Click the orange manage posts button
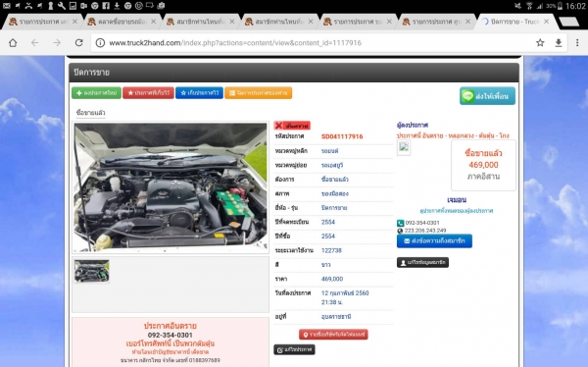588x367 pixels. [259, 93]
